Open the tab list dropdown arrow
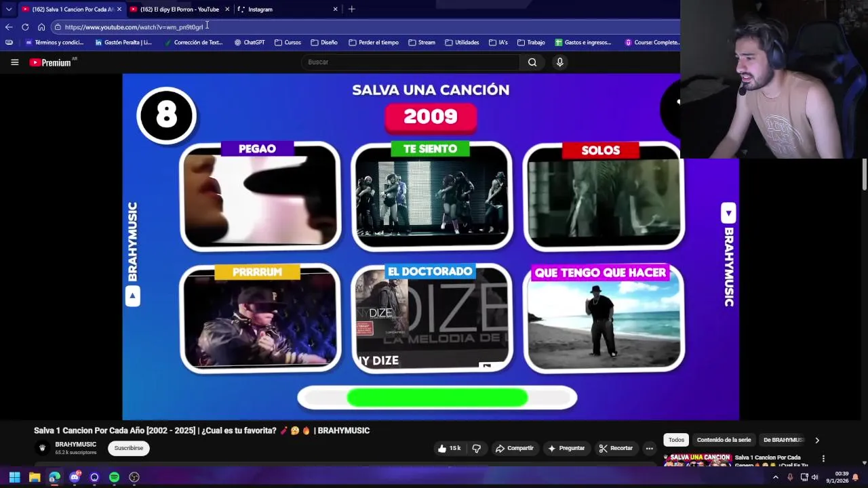 click(8, 9)
